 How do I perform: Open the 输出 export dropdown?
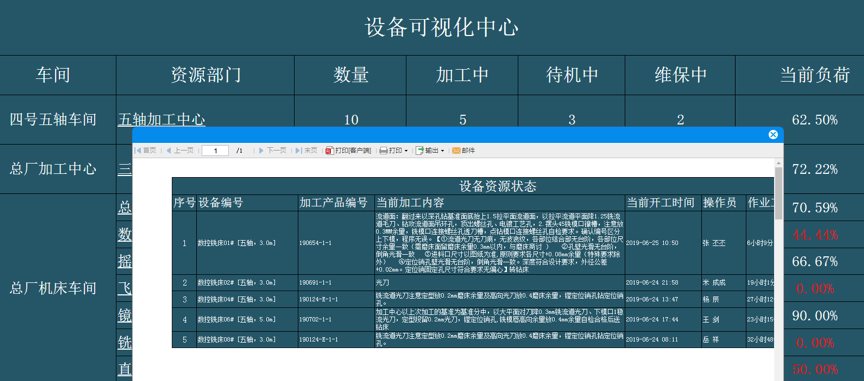430,150
